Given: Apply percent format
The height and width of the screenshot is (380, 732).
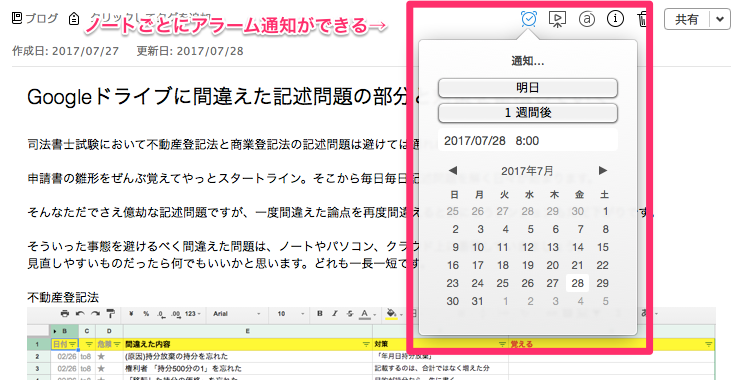Looking at the screenshot, I should [x=146, y=314].
